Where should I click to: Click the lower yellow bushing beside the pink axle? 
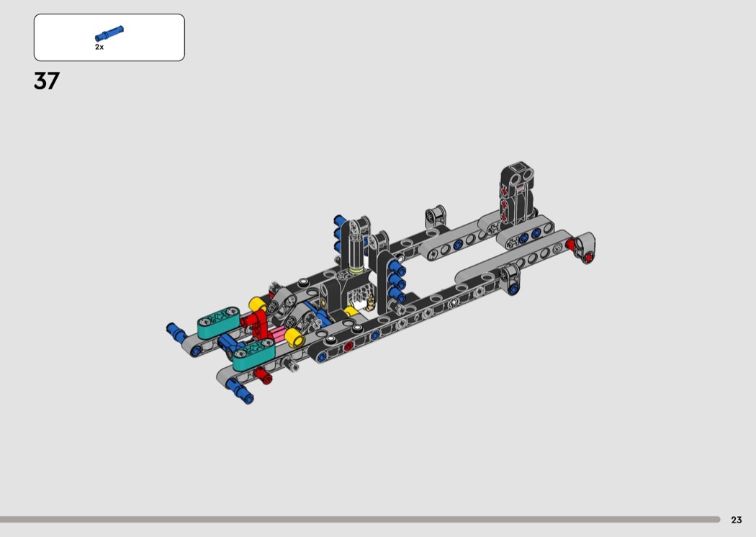pos(293,338)
